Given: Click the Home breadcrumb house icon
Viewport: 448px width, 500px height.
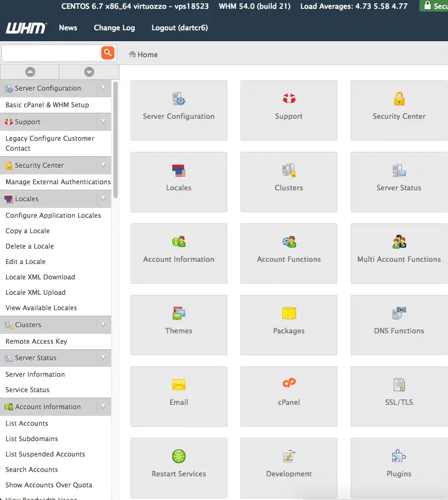Looking at the screenshot, I should [x=132, y=54].
